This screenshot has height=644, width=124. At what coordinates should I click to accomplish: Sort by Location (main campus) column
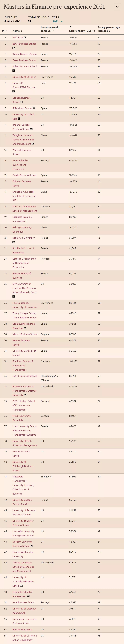tap(50, 29)
